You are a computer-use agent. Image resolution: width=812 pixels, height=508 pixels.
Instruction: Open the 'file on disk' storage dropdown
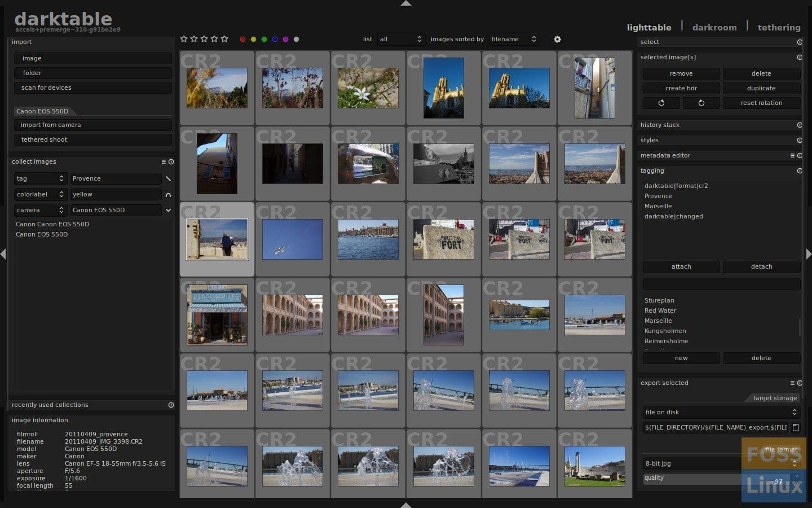coord(721,412)
